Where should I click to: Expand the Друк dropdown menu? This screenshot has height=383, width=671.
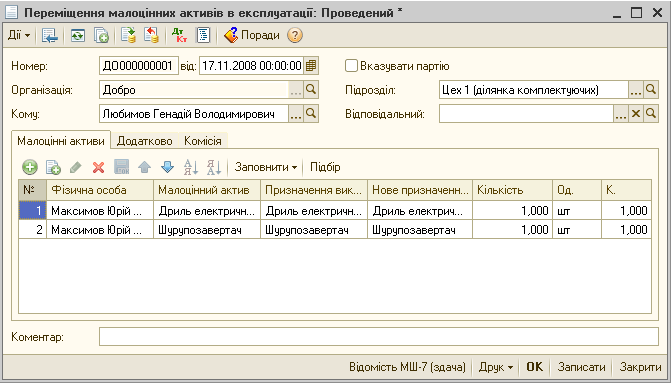496,367
